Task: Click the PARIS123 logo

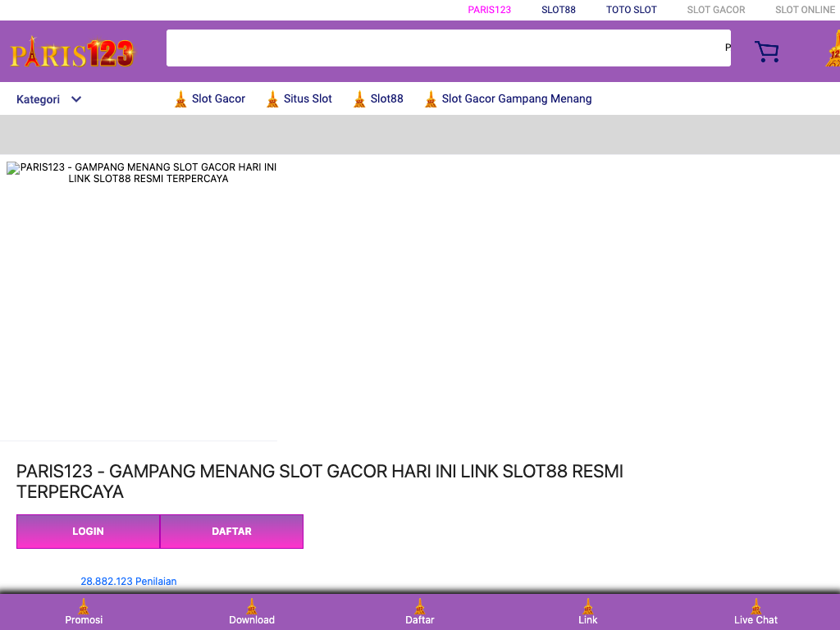Action: [x=72, y=53]
